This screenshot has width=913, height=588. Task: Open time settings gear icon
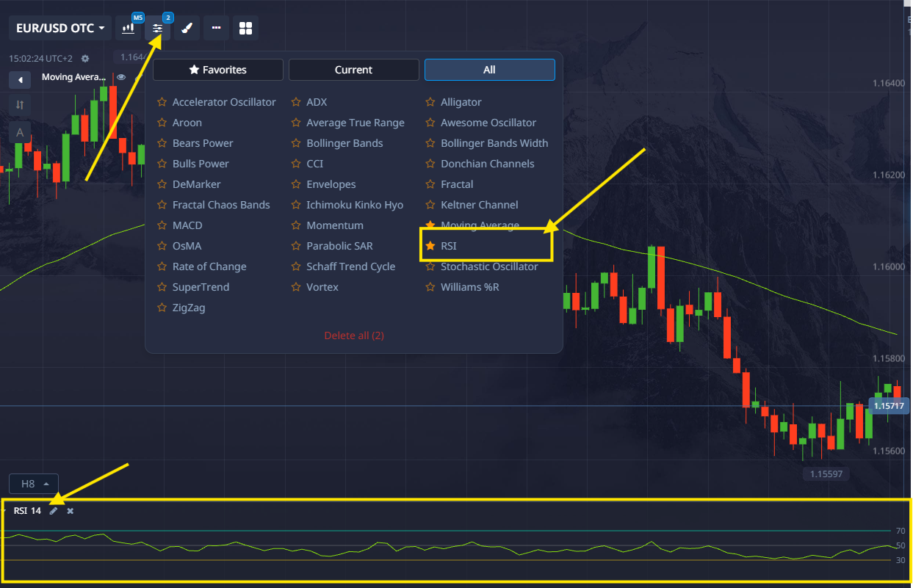85,59
